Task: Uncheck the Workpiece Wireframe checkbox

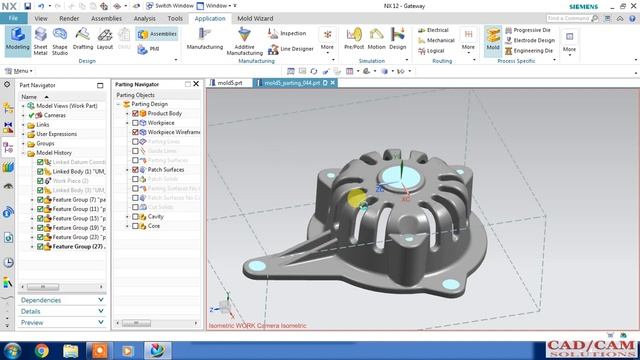Action: point(136,132)
